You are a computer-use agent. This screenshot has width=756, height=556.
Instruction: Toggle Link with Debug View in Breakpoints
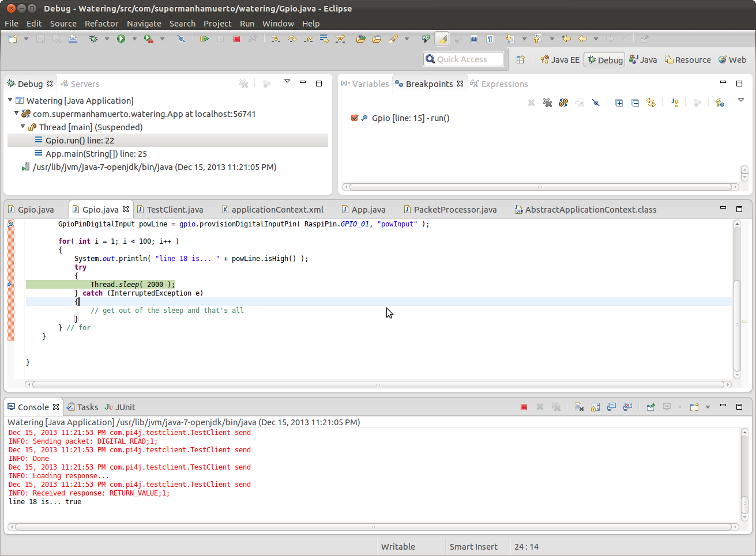pos(651,103)
